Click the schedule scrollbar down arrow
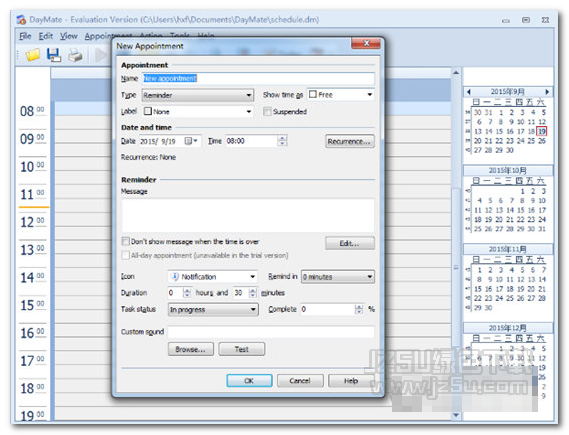This screenshot has height=435, width=569. [x=456, y=415]
